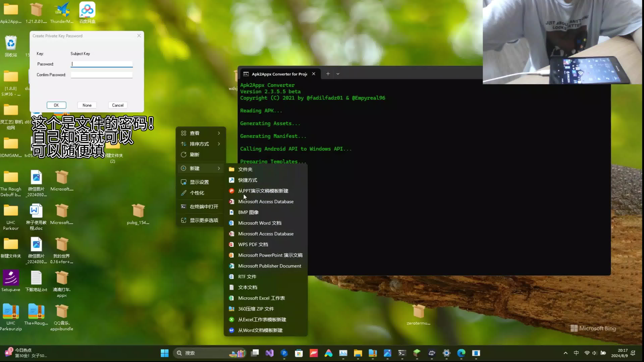
Task: Select the 滴滴打车.appx package icon
Action: coord(62,284)
